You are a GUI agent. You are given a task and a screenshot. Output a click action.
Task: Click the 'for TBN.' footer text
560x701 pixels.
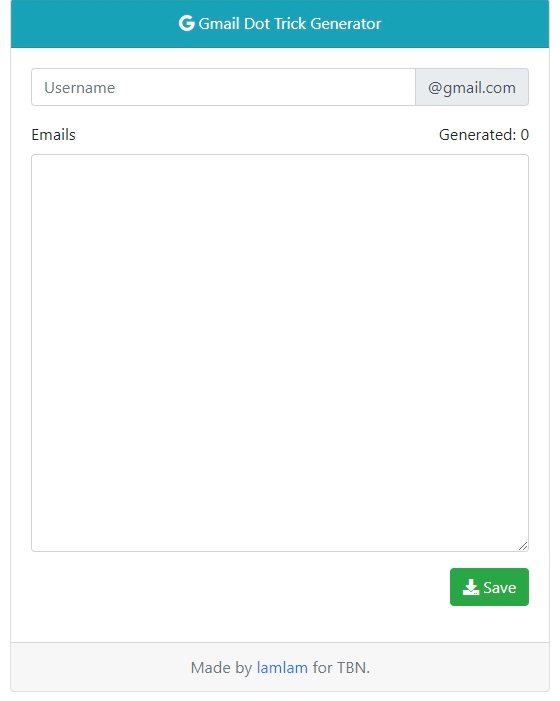point(341,667)
